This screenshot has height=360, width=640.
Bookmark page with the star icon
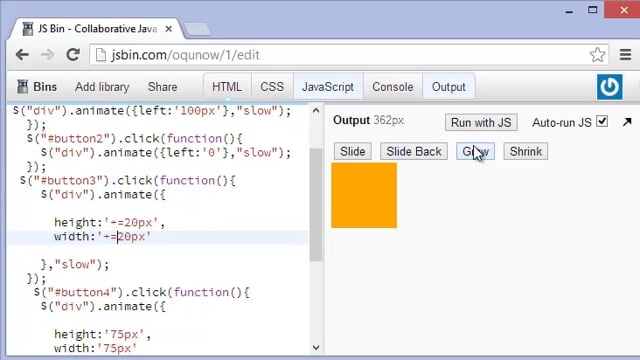tap(597, 55)
